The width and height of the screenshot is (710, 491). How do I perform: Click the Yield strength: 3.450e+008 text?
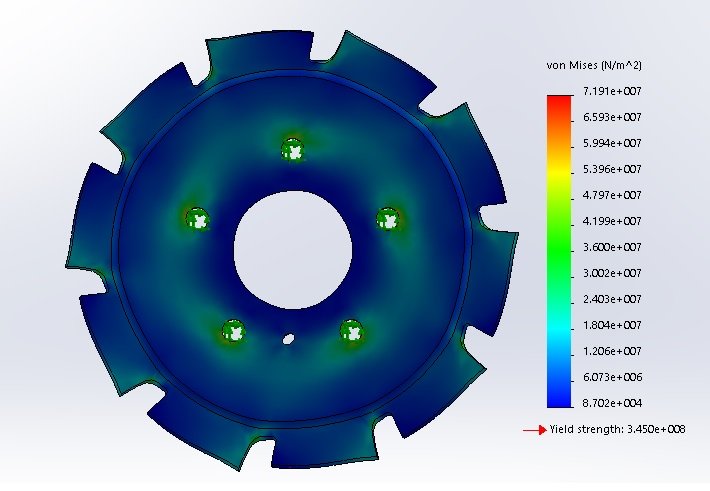[x=617, y=430]
